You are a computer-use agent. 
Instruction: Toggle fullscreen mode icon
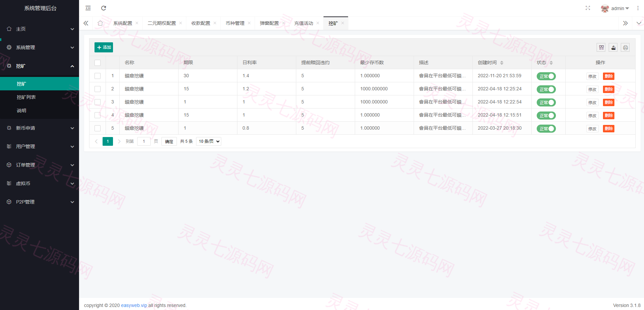point(588,8)
